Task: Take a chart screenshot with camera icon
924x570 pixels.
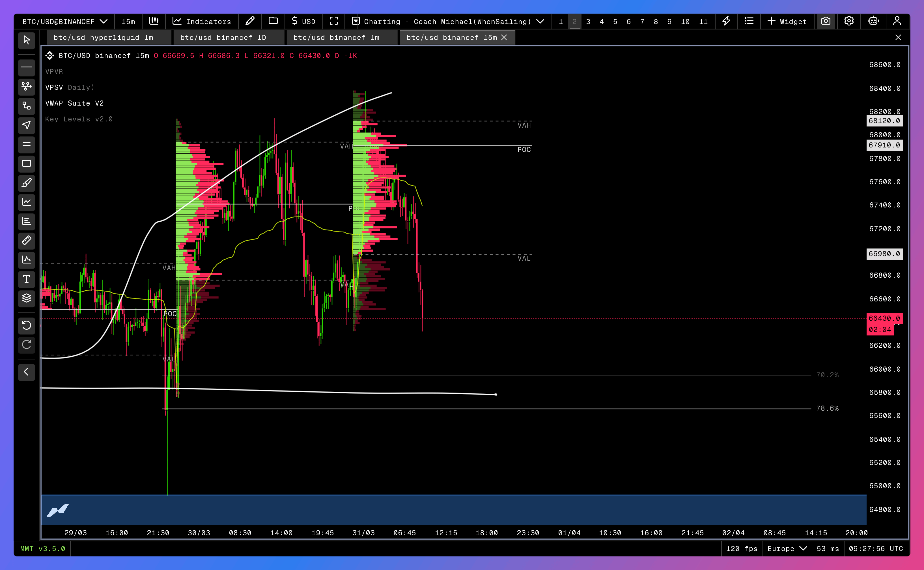Action: 825,21
